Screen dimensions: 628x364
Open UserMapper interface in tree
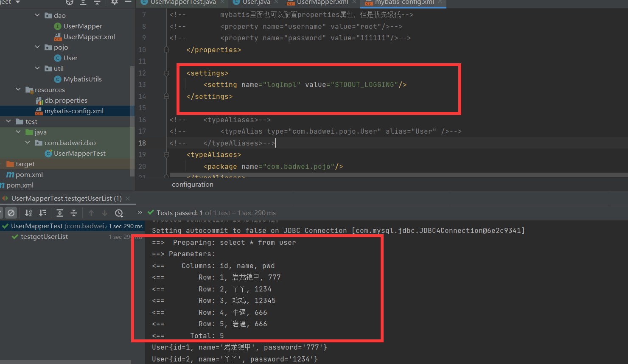point(83,26)
